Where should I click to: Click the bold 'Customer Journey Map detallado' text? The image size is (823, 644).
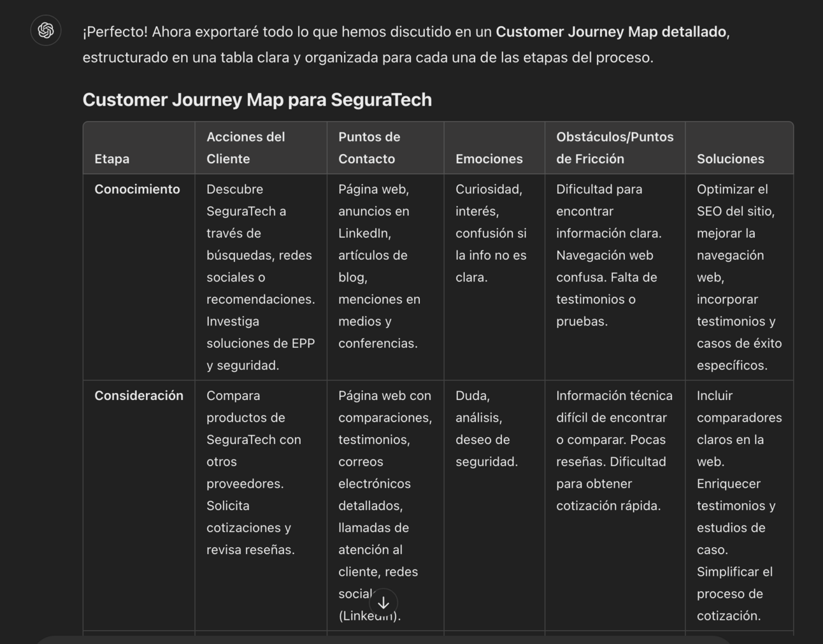pos(612,32)
